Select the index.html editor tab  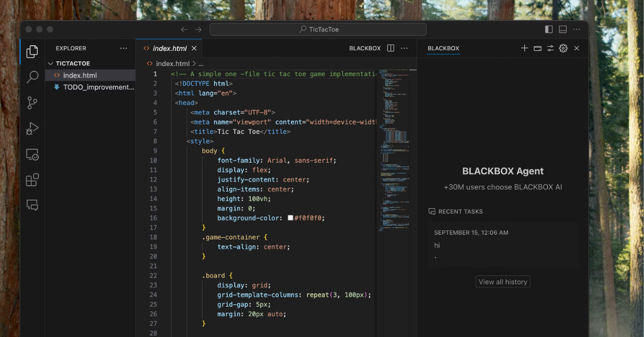[x=169, y=48]
